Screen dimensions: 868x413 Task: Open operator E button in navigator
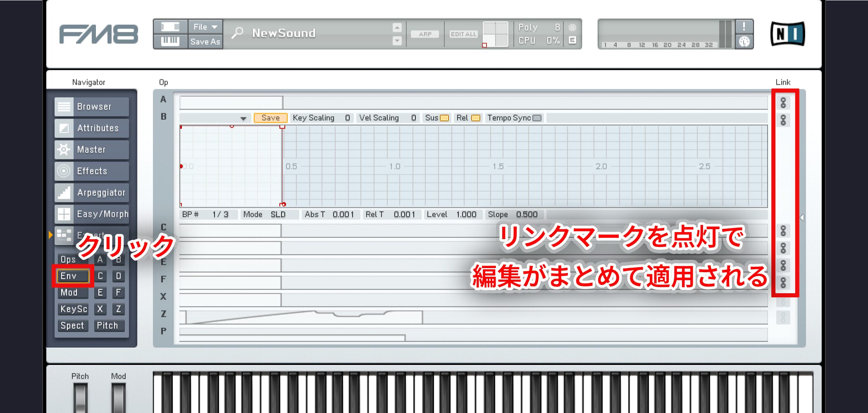pyautogui.click(x=100, y=292)
